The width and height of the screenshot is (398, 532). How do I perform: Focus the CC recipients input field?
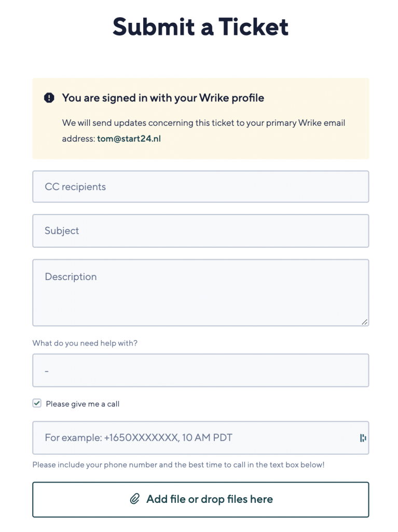[x=200, y=186]
